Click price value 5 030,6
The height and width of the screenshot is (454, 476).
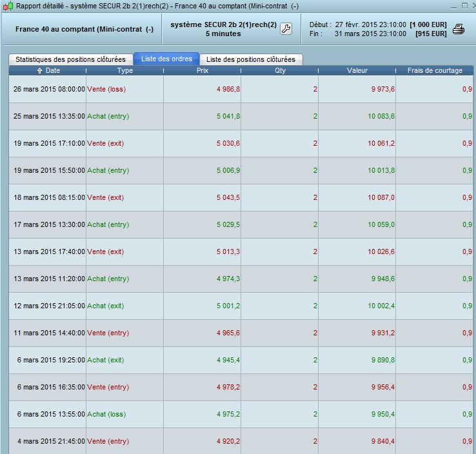click(x=228, y=143)
